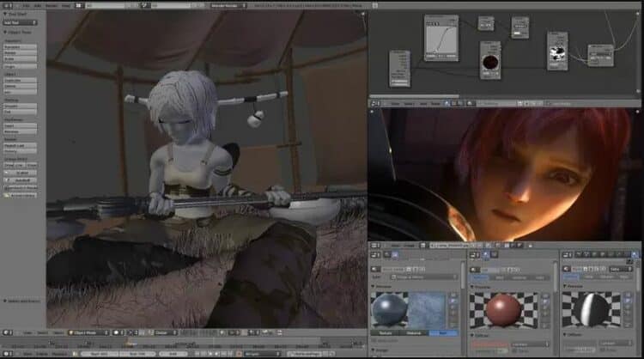This screenshot has width=644, height=359.
Task: Open the Object Mode dropdown
Action: [x=88, y=332]
